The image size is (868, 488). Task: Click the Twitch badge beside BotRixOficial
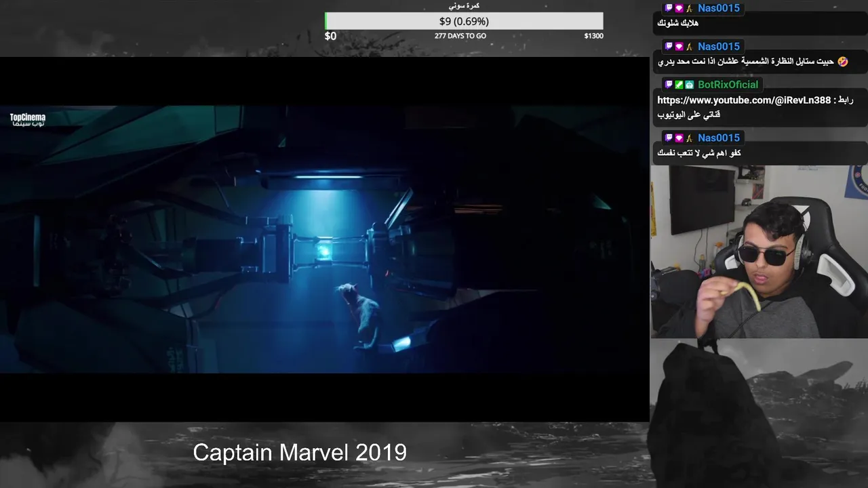pyautogui.click(x=669, y=85)
